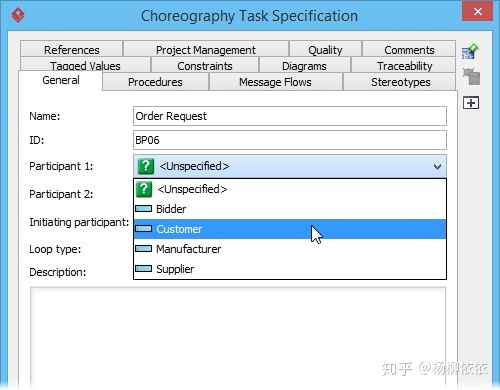Choose Bidder from the participant list
The width and height of the screenshot is (500, 390).
tap(290, 209)
